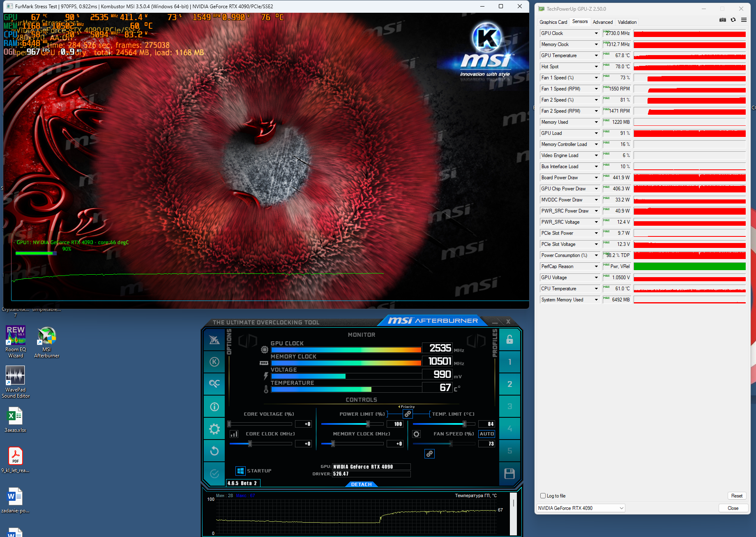Open the Hot Spot sensor dropdown
The width and height of the screenshot is (756, 537).
(x=596, y=67)
